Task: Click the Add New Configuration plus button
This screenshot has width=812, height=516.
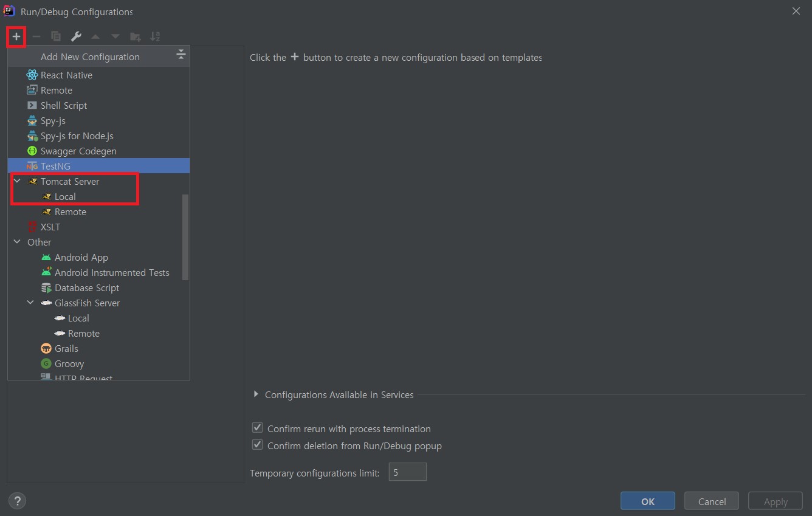Action: point(16,36)
